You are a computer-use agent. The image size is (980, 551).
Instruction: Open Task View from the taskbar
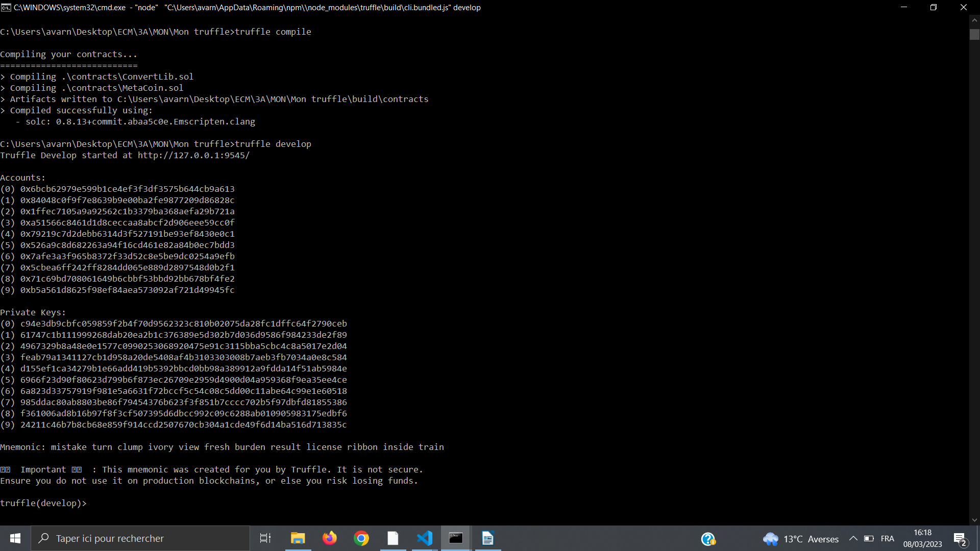coord(265,538)
